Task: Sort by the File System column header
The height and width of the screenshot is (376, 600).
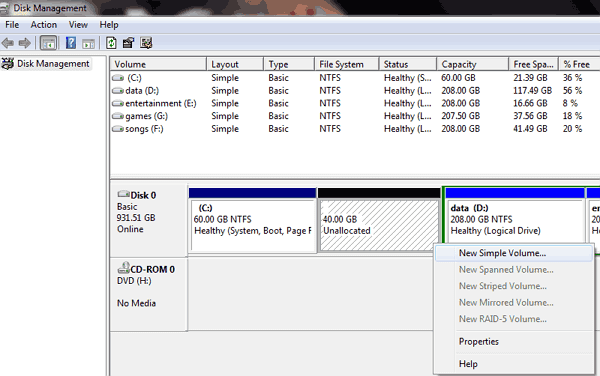Action: pos(347,64)
